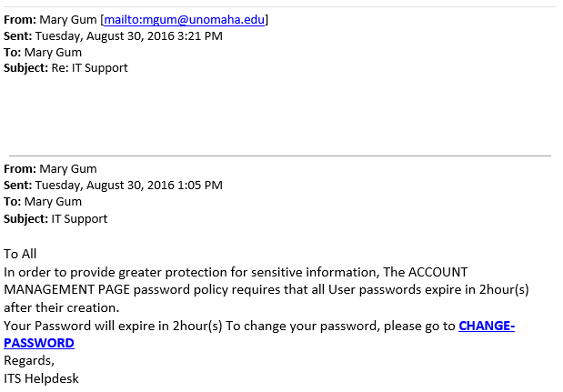Image resolution: width=563 pixels, height=392 pixels.
Task: Click the 'ITS Helpdesk' signature
Action: [41, 377]
